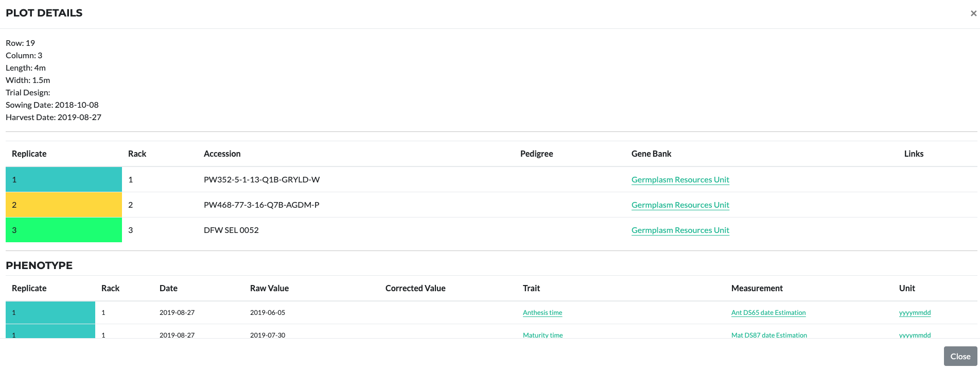Click the Pedigree column header
The image size is (980, 368).
tap(536, 154)
